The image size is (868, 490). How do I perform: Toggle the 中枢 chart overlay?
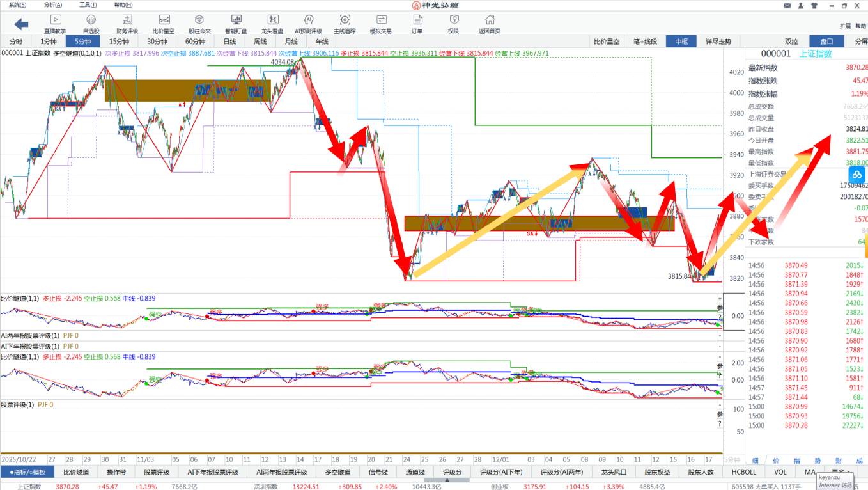click(681, 42)
